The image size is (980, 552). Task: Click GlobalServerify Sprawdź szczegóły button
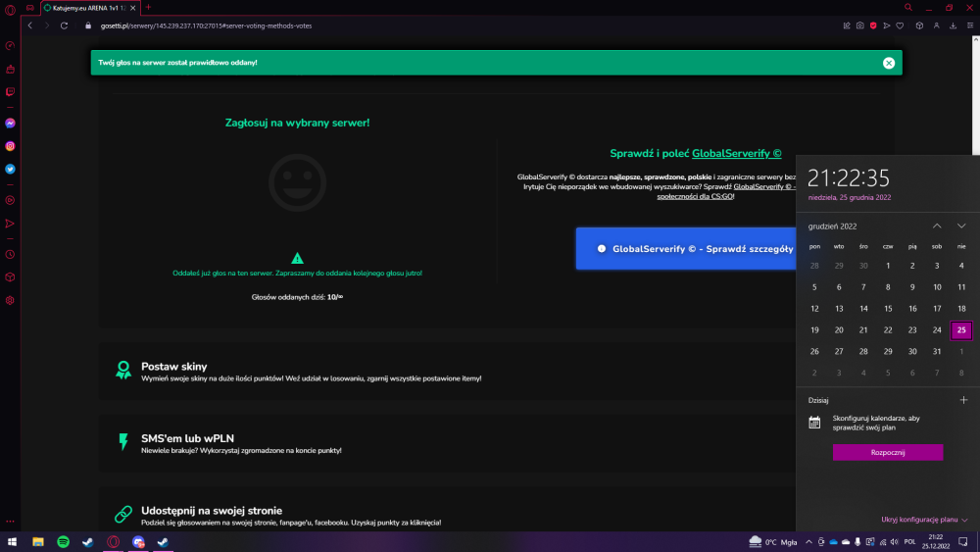coord(686,249)
